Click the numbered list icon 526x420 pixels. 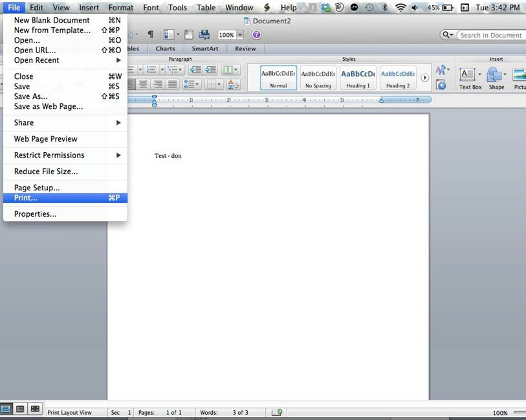click(x=151, y=70)
